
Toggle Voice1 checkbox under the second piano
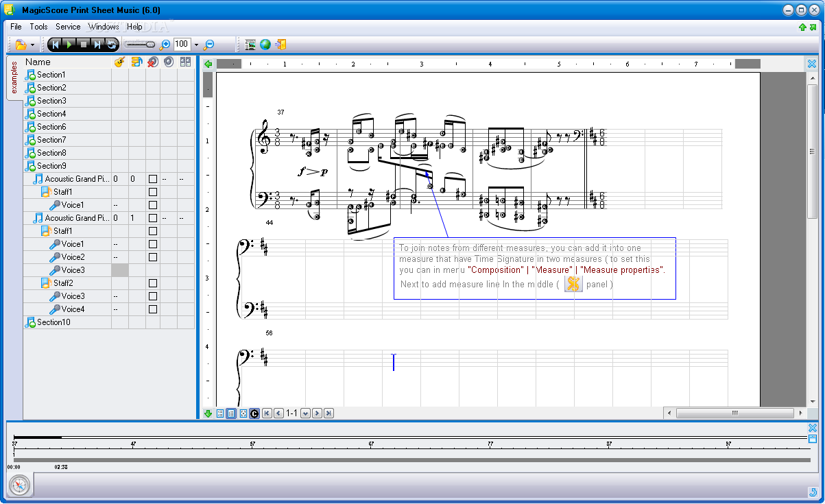pyautogui.click(x=153, y=244)
